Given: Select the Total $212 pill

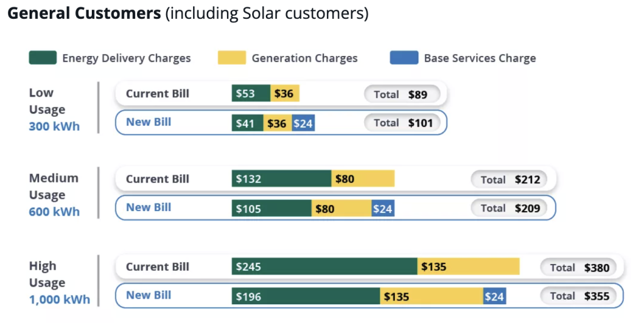Looking at the screenshot, I should tap(509, 180).
